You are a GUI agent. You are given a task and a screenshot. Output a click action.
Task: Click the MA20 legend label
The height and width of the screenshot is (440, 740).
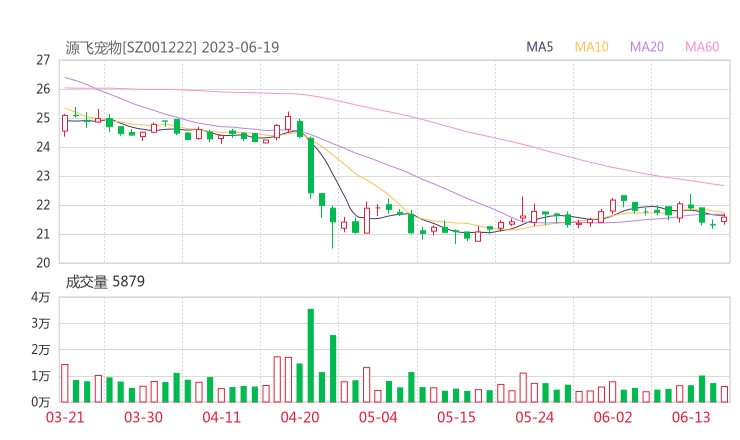pyautogui.click(x=647, y=47)
